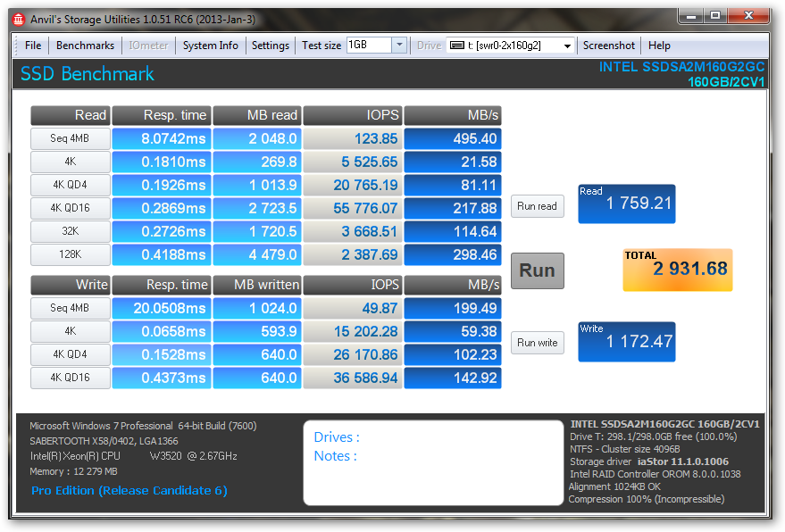785x532 pixels.
Task: Click the 114.64 MB/s value
Action: (453, 231)
